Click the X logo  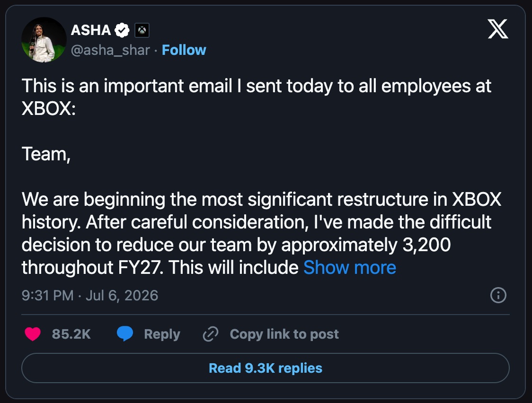pyautogui.click(x=498, y=29)
